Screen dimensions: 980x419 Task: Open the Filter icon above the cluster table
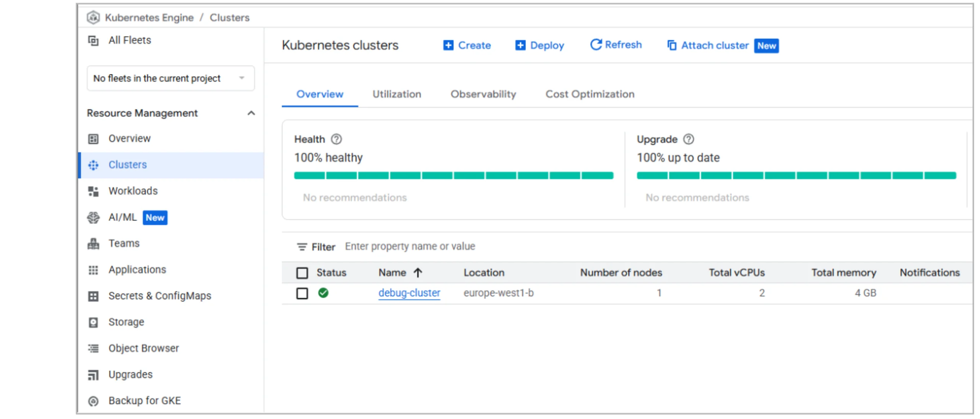click(x=302, y=246)
